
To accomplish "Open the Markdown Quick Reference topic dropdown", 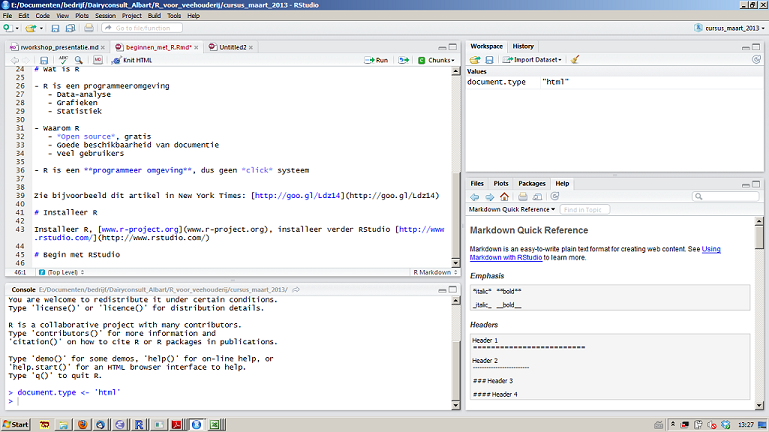I will [x=512, y=209].
